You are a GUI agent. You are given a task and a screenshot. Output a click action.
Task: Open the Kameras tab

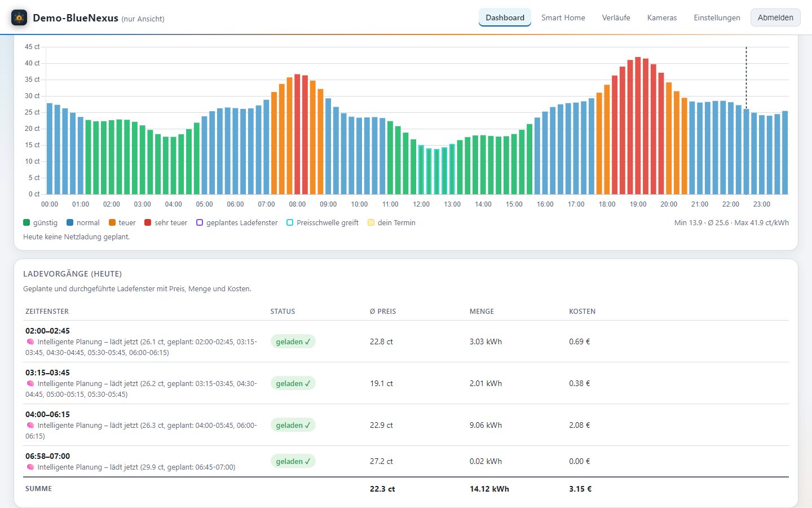[662, 17]
